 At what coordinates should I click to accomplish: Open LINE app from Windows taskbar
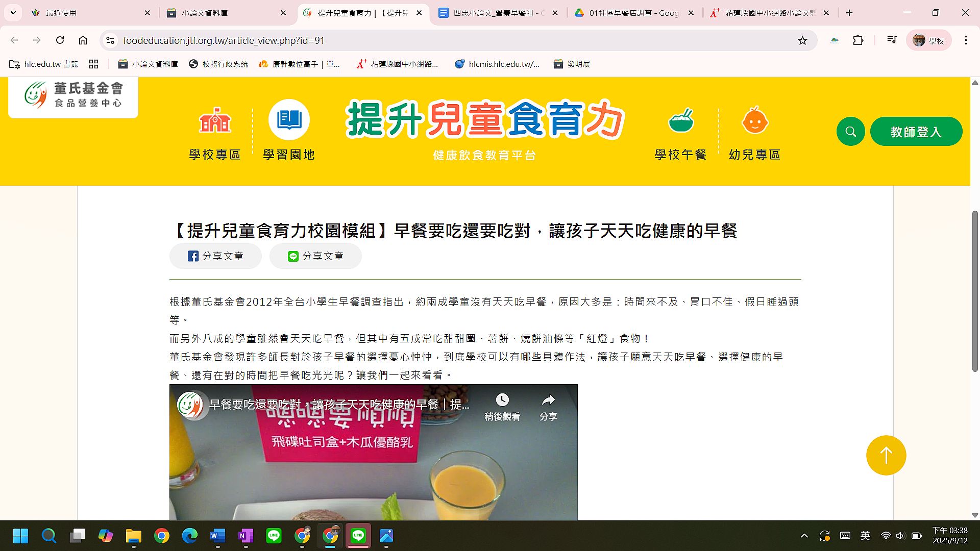pyautogui.click(x=274, y=536)
